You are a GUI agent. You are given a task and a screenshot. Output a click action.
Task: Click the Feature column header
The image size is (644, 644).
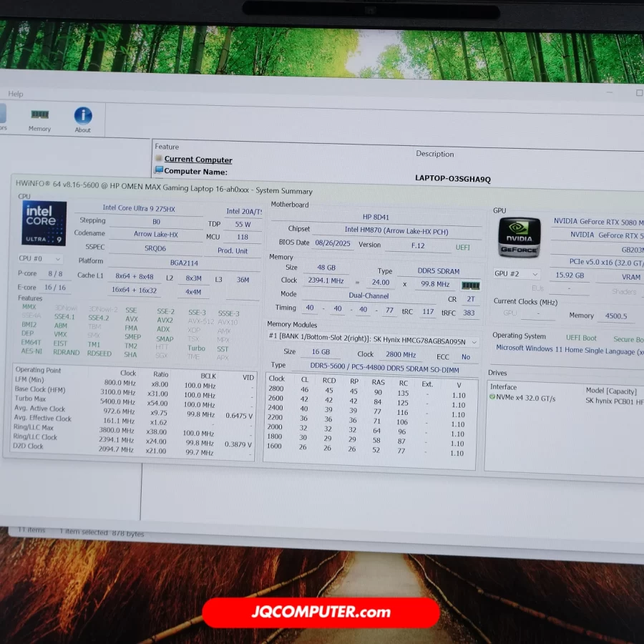pos(167,147)
